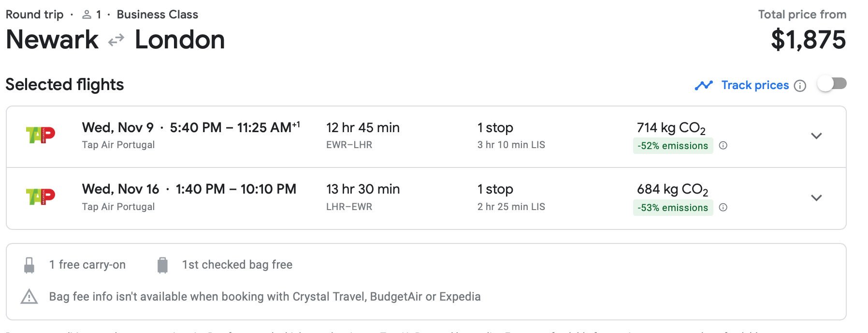This screenshot has width=868, height=333.
Task: Click the Track prices link
Action: 755,85
